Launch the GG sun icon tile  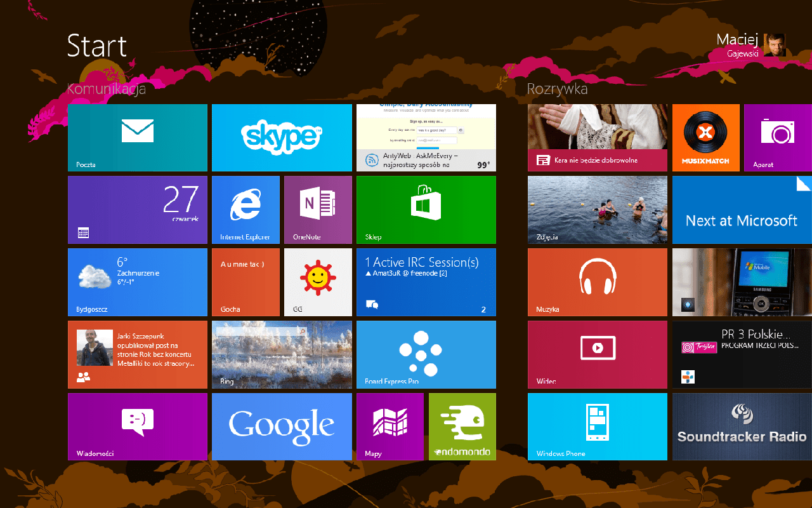318,283
